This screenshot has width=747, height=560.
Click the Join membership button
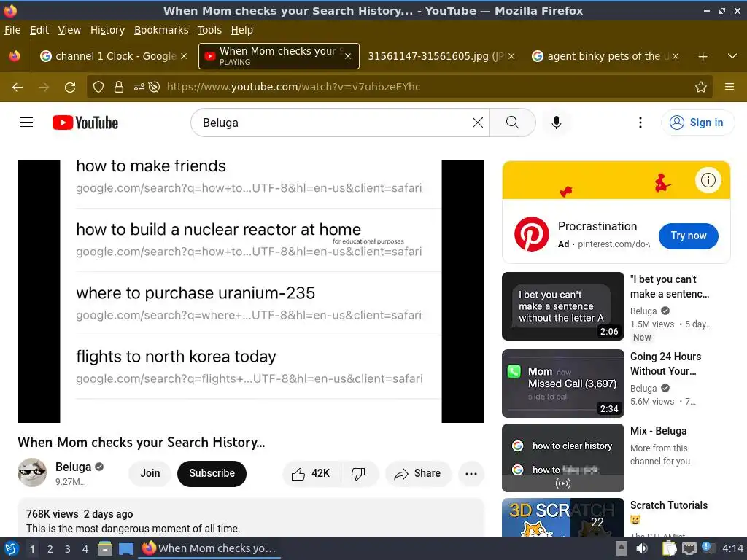pos(150,473)
